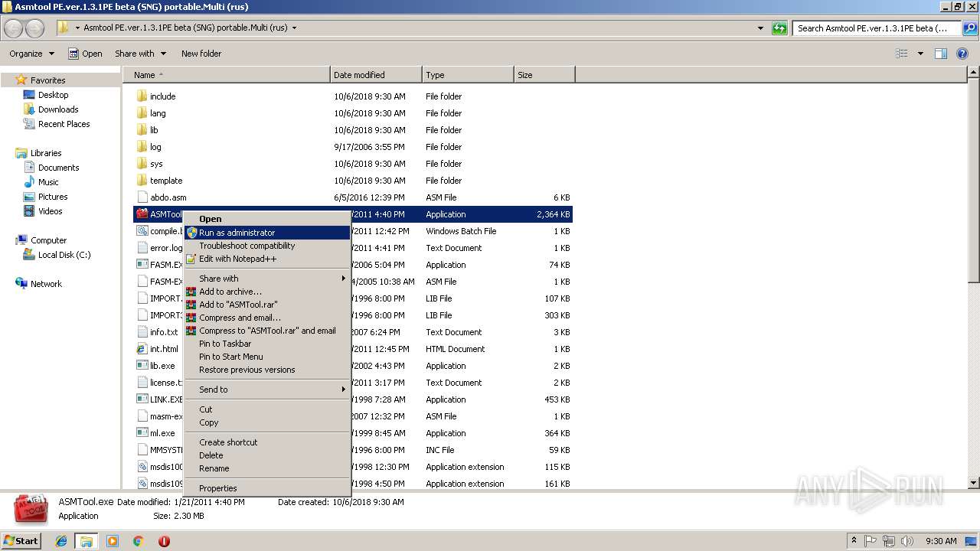Select Pin to Taskbar
Screen dimensions: 980x551
[267, 344]
